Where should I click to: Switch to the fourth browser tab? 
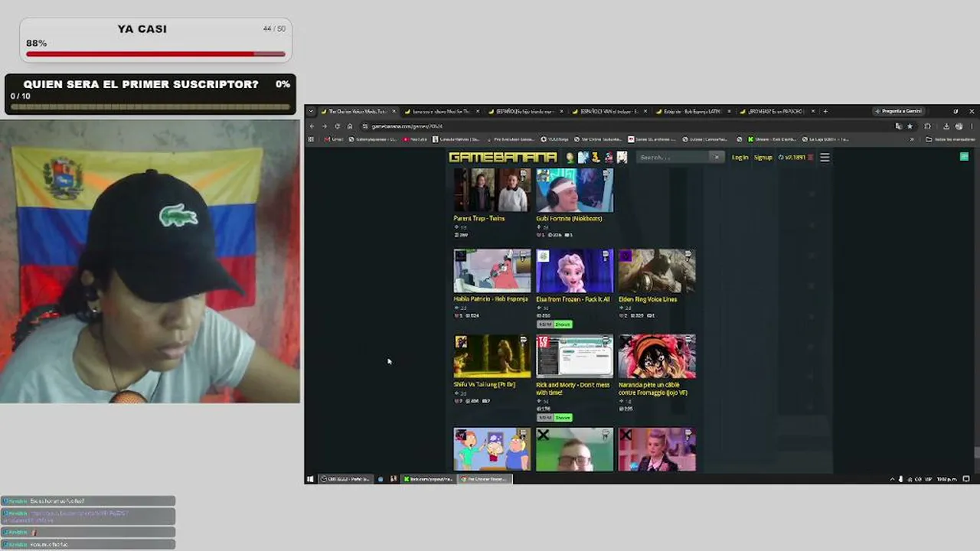tap(608, 111)
